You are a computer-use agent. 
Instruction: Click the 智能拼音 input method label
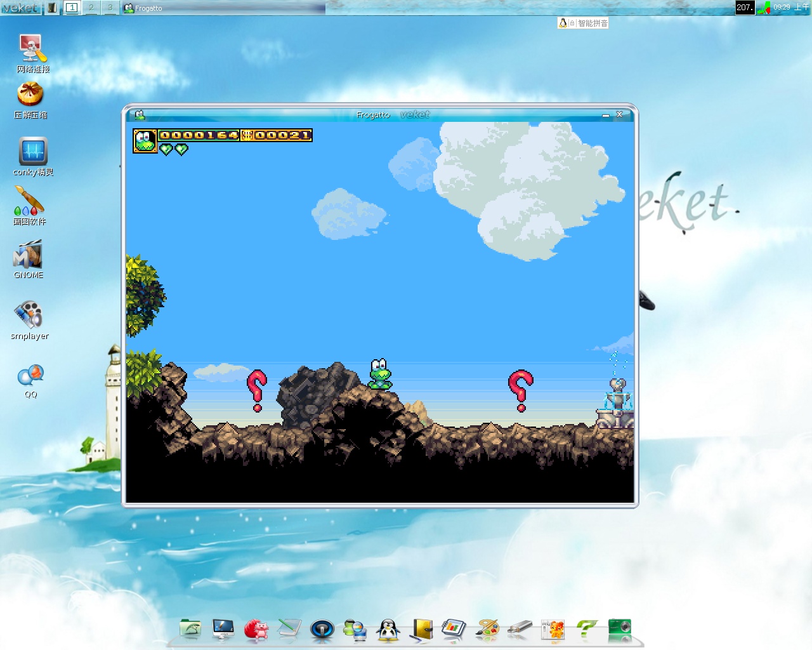tap(593, 23)
